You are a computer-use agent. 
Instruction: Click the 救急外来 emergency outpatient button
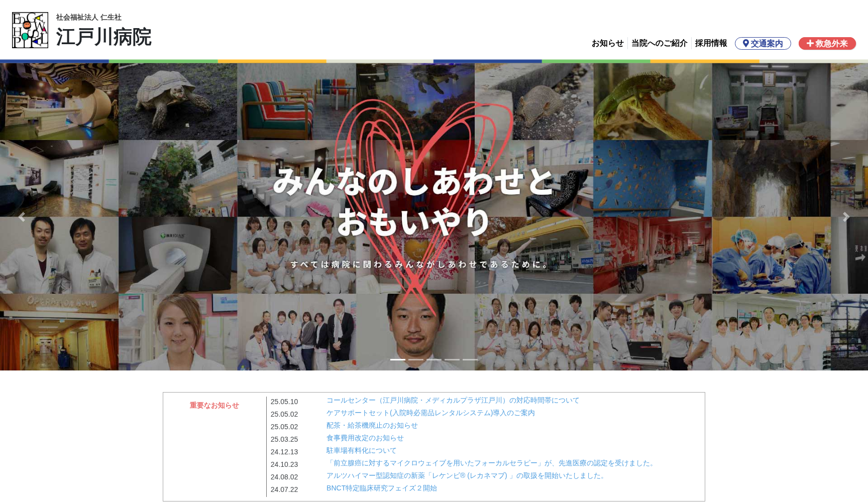tap(827, 44)
